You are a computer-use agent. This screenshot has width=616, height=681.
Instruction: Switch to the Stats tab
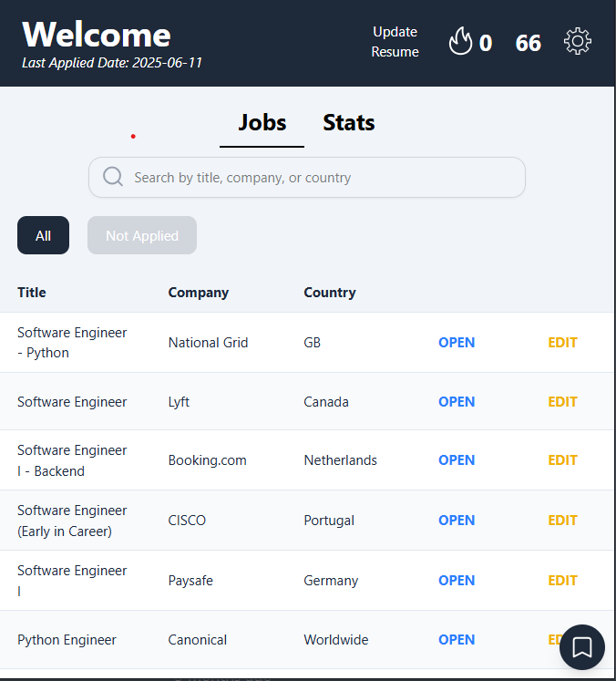tap(348, 123)
